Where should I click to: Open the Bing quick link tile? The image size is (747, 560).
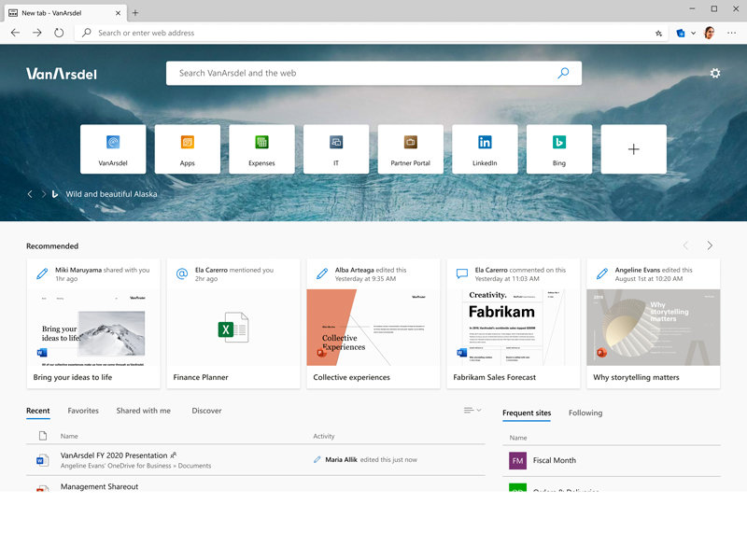tap(559, 149)
